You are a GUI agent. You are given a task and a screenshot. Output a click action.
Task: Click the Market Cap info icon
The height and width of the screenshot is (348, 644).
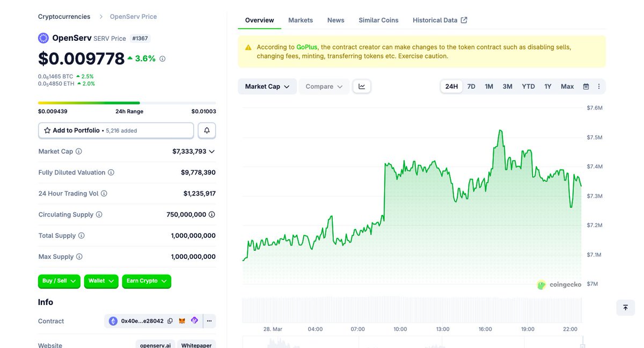79,151
